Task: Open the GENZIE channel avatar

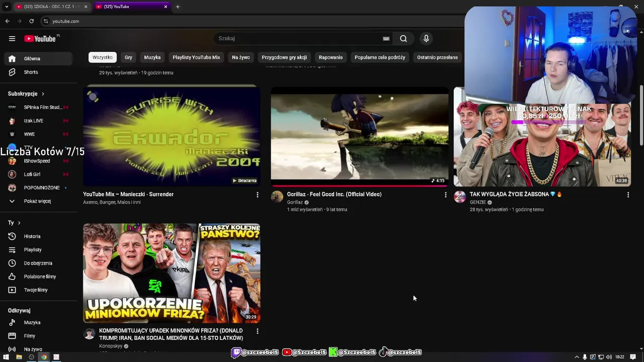Action: pyautogui.click(x=460, y=197)
